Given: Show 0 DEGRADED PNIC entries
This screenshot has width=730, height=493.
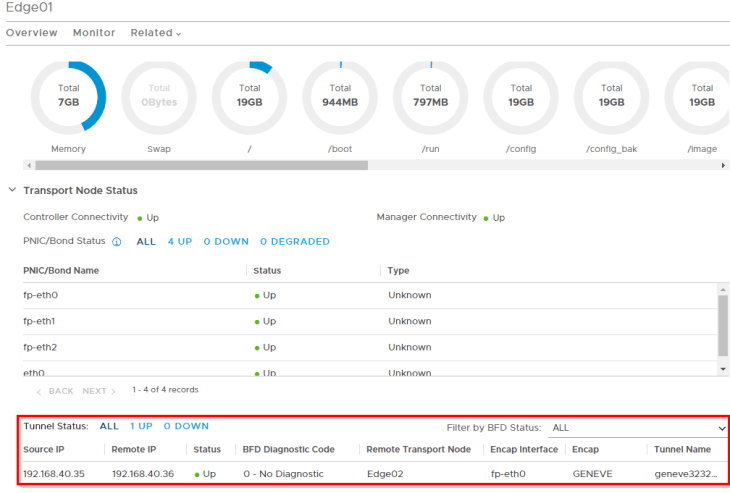Looking at the screenshot, I should (x=294, y=242).
